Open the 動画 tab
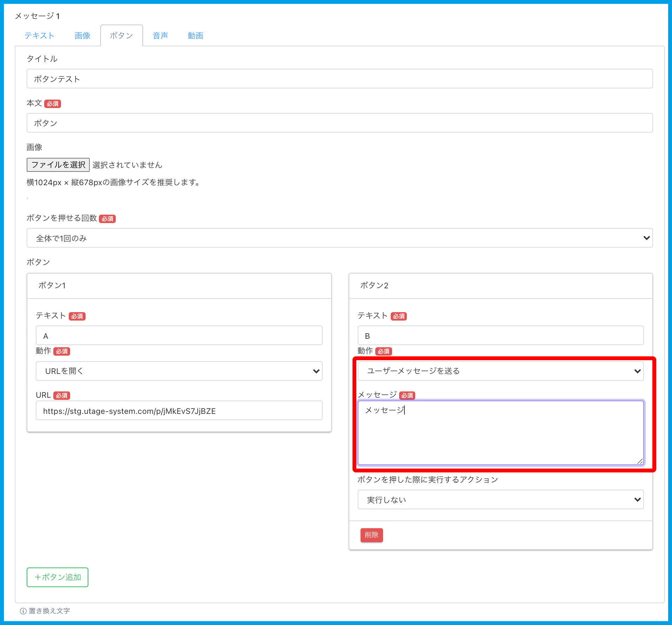The image size is (672, 625). point(195,35)
